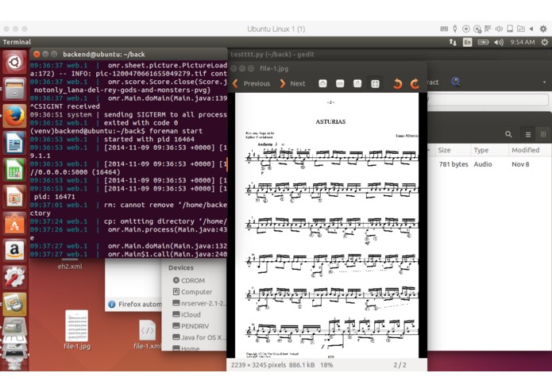Switch Files window to list view
This screenshot has height=392, width=552.
pyautogui.click(x=527, y=134)
